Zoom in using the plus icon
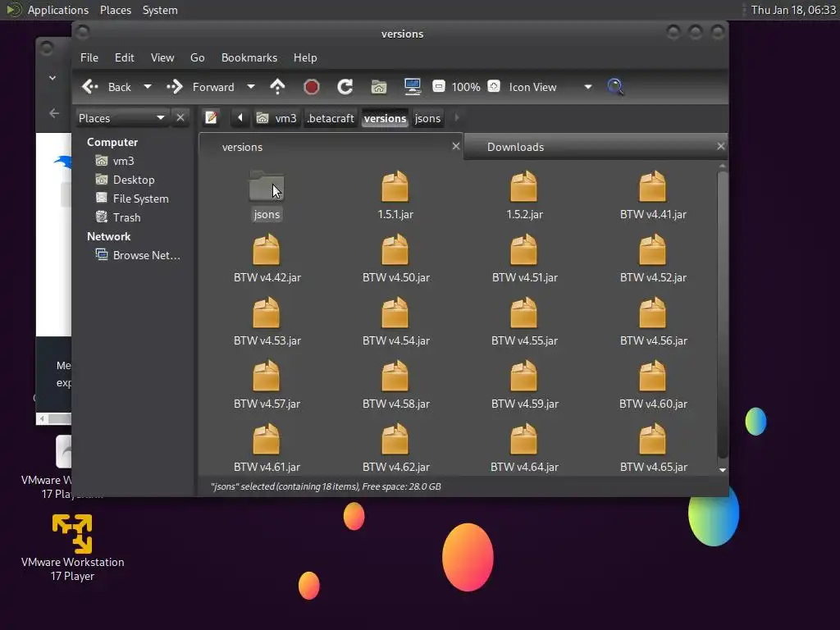 tap(494, 87)
